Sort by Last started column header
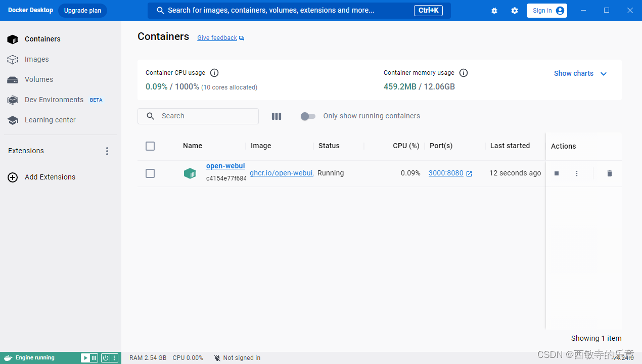Image resolution: width=642 pixels, height=364 pixels. point(510,146)
